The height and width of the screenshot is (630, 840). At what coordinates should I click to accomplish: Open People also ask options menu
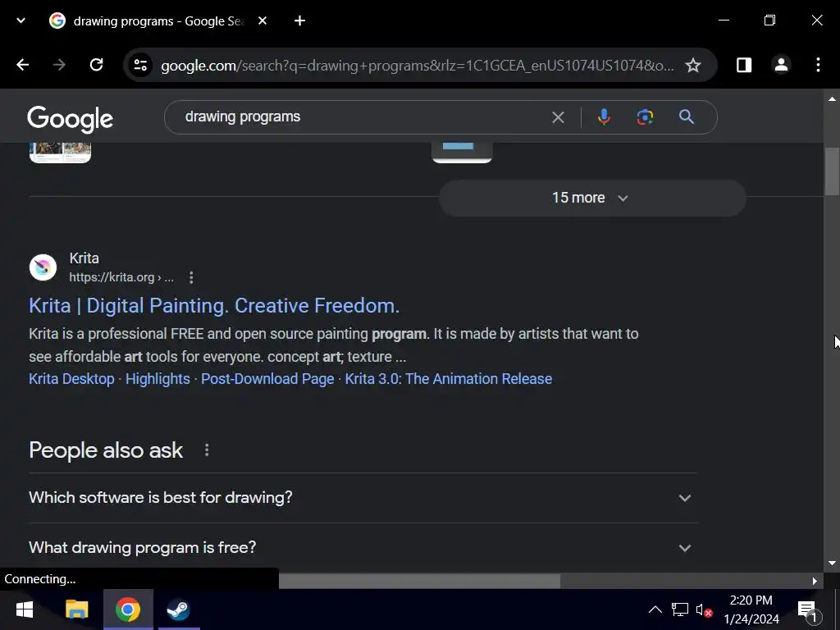[207, 450]
